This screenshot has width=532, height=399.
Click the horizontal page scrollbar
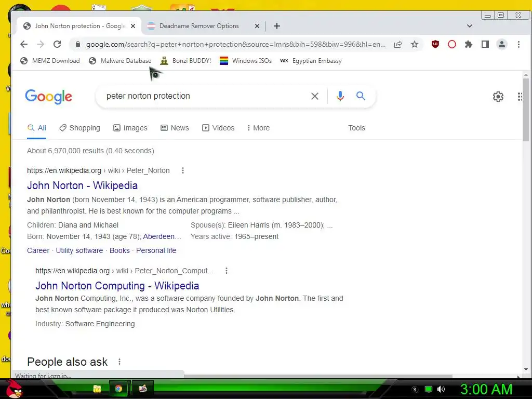(x=318, y=376)
